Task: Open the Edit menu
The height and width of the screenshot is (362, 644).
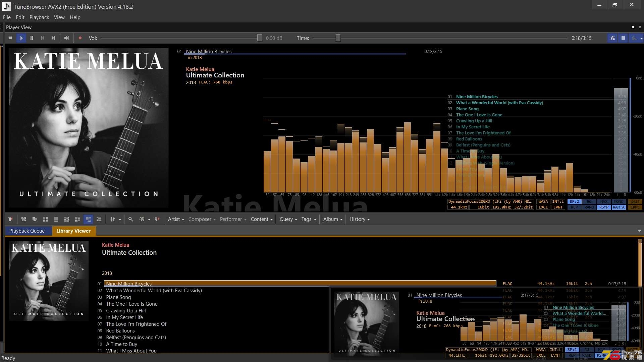Action: 20,17
